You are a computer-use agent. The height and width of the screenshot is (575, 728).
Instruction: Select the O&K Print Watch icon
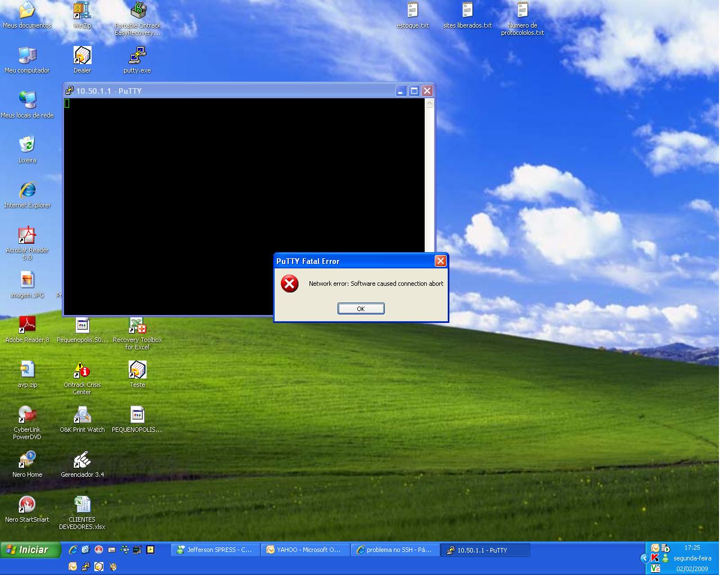(x=82, y=419)
